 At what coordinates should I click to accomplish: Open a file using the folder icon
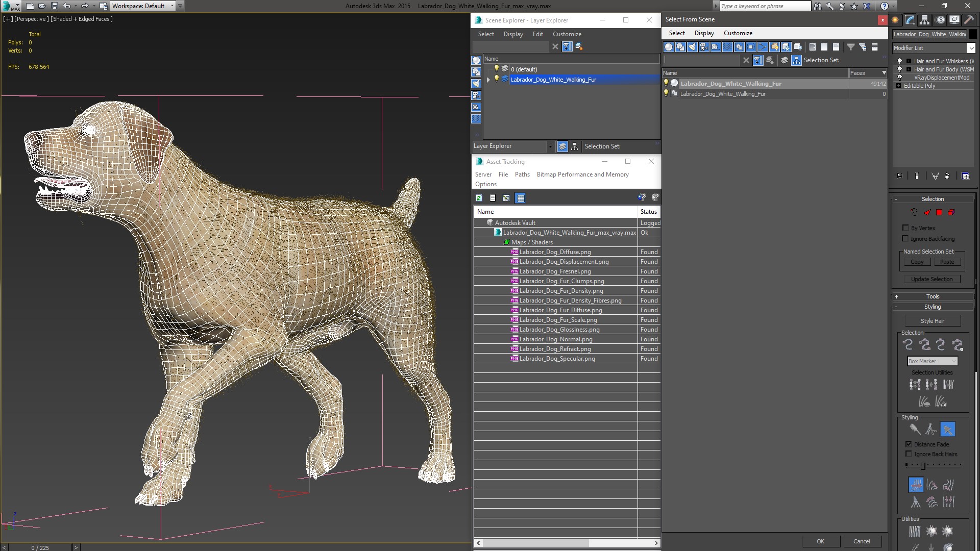coord(42,6)
